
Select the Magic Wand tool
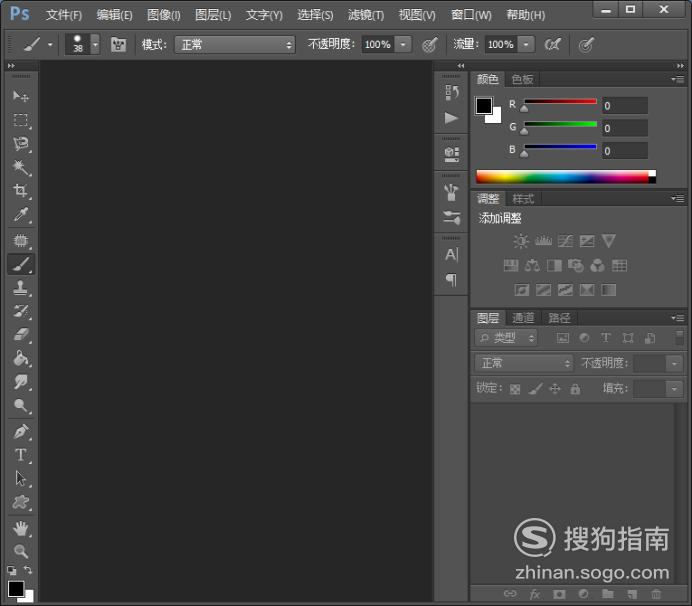20,167
